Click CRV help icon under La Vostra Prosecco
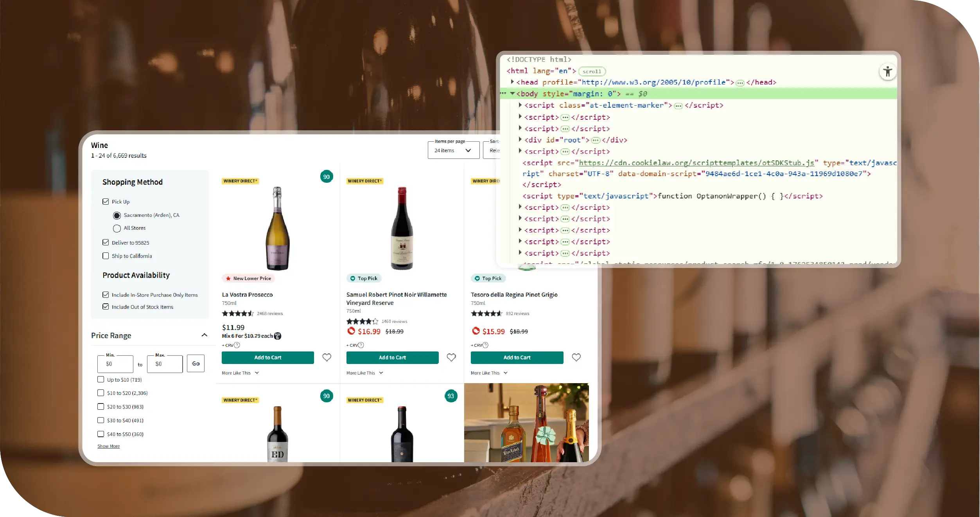Screen dimensions: 980x517 [237, 345]
